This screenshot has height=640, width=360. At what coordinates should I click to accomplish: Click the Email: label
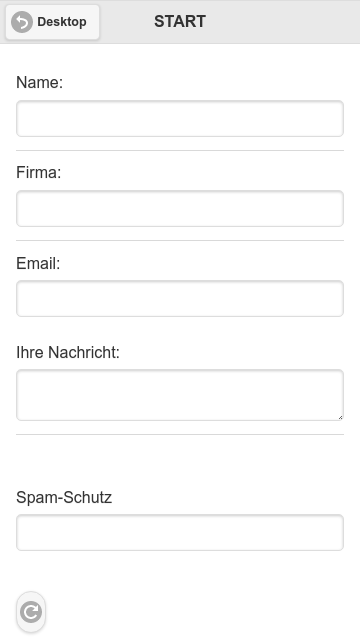[x=38, y=263]
